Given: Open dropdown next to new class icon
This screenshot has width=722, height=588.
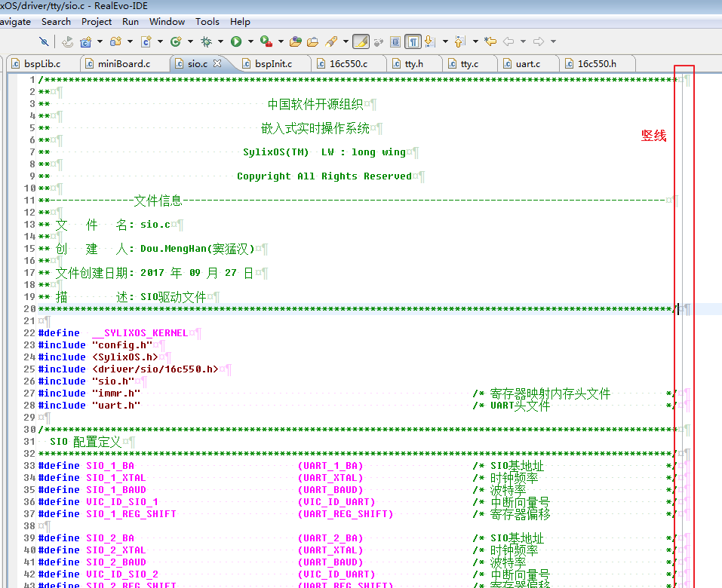Looking at the screenshot, I should [190, 42].
